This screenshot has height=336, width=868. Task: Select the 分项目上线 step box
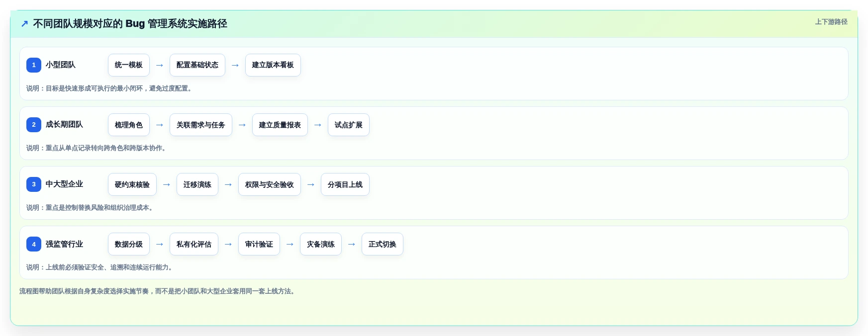tap(345, 184)
